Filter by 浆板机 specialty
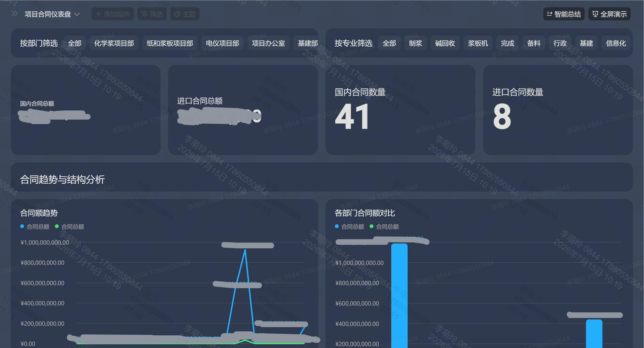Image resolution: width=644 pixels, height=348 pixels. point(478,43)
